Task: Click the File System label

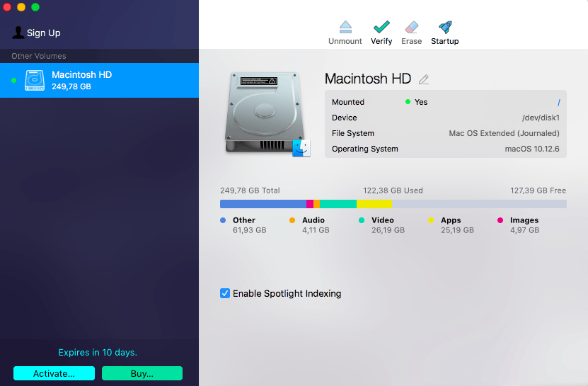Action: coord(353,133)
